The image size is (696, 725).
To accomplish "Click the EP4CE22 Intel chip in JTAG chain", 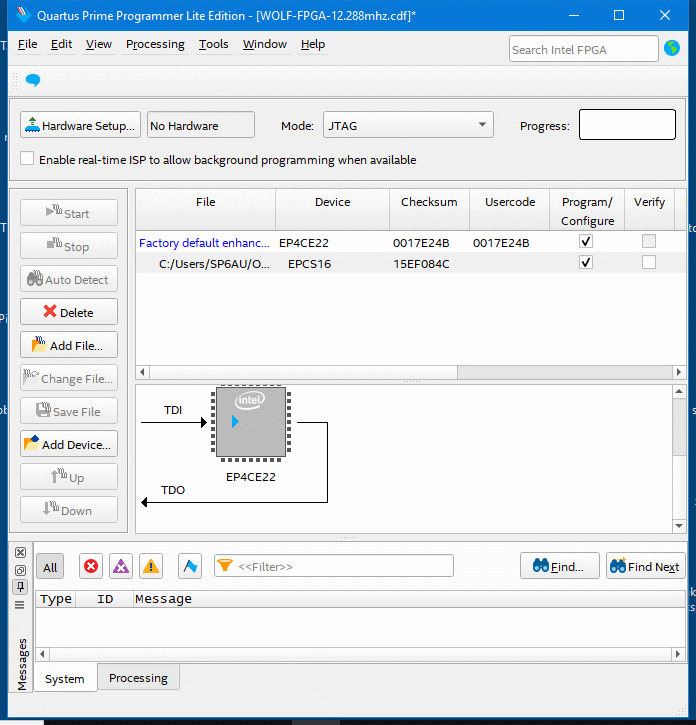I will tap(250, 423).
